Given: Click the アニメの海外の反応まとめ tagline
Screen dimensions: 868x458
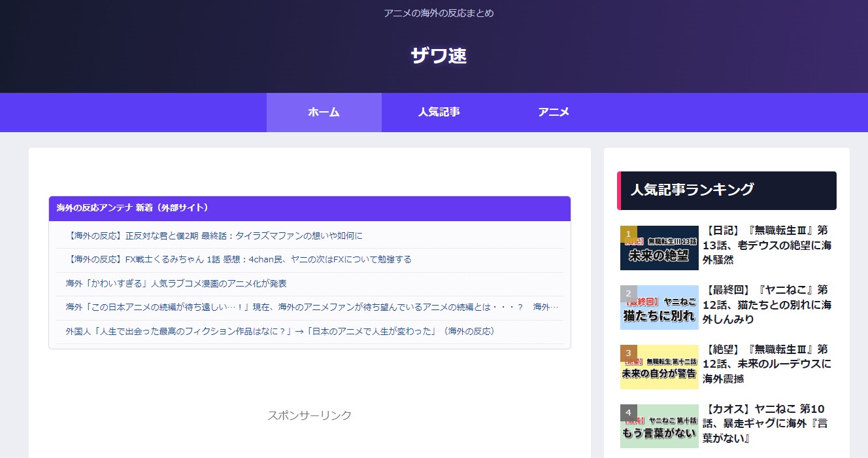Looking at the screenshot, I should pyautogui.click(x=439, y=13).
